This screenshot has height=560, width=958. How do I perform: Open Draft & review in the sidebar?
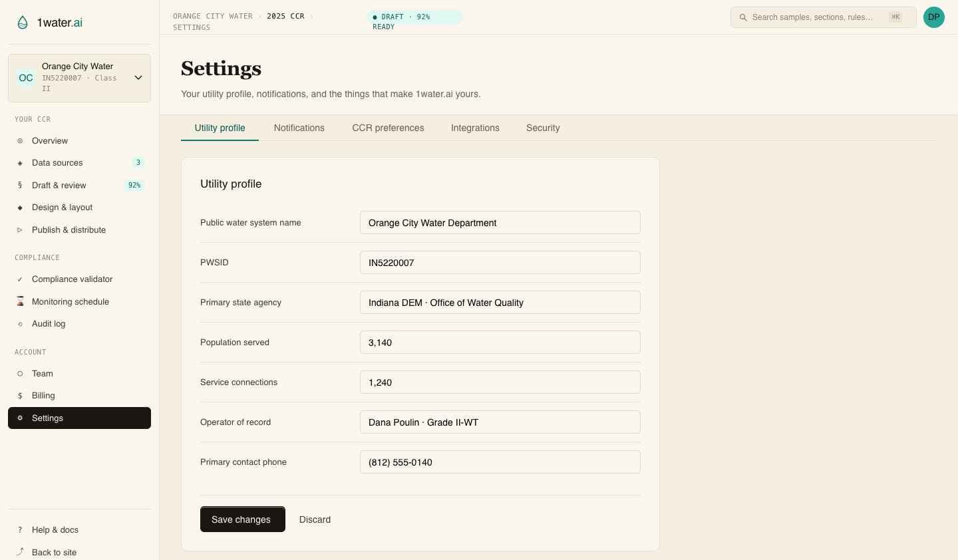point(59,186)
